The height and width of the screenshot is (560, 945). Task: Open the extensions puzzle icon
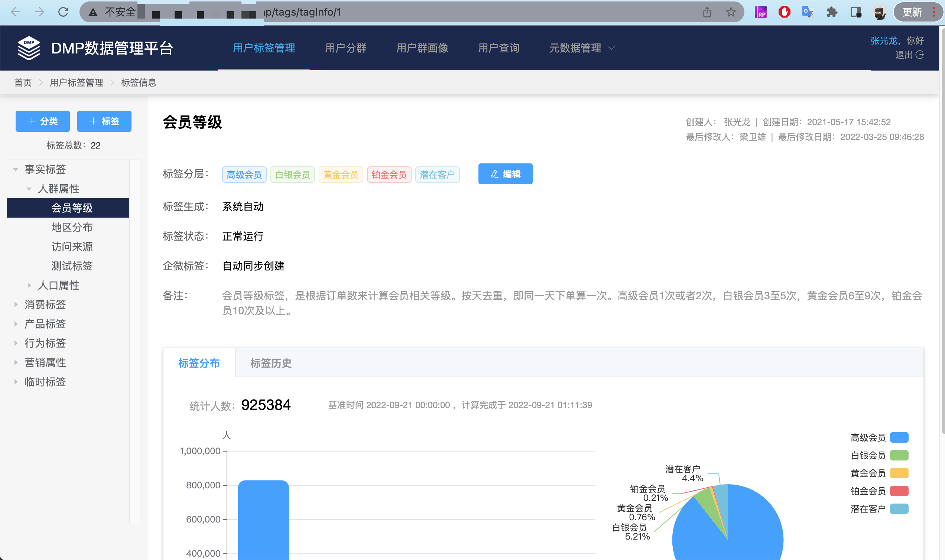click(832, 13)
